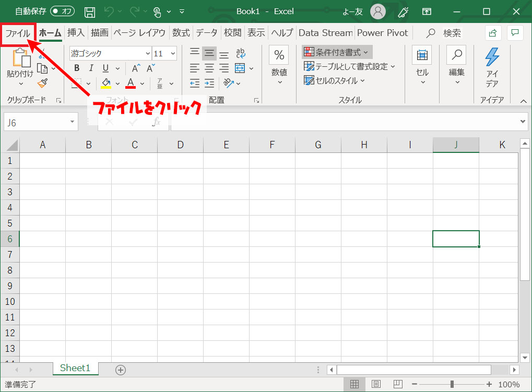Toggle align text right

pos(224,68)
